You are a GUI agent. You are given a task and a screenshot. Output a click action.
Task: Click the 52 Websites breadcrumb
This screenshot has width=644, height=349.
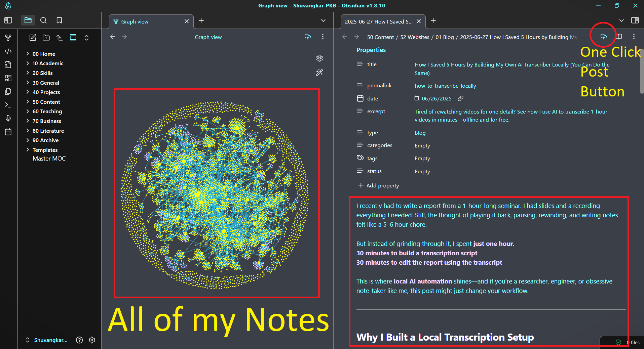[x=415, y=37]
